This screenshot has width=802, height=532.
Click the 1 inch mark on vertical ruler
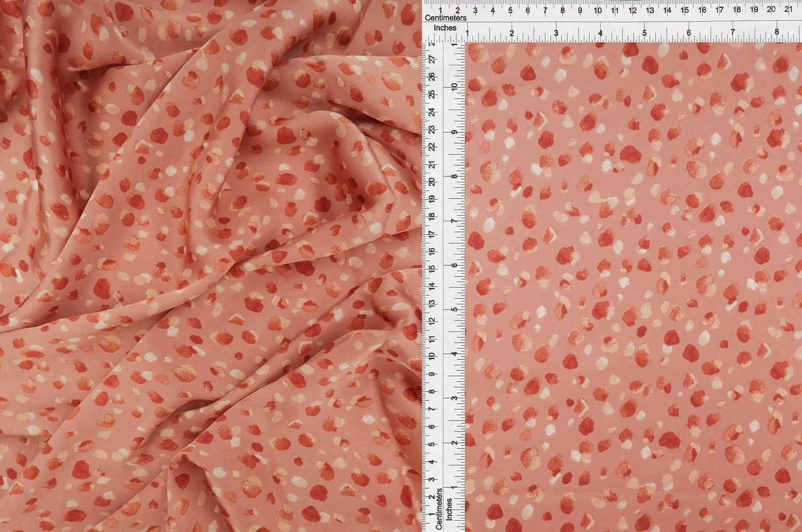(454, 487)
